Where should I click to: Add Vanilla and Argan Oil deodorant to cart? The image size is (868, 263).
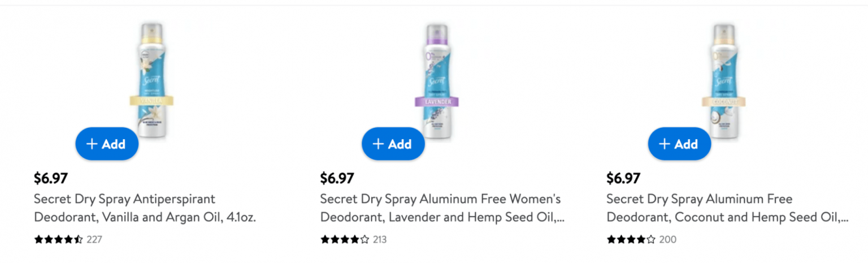[106, 144]
